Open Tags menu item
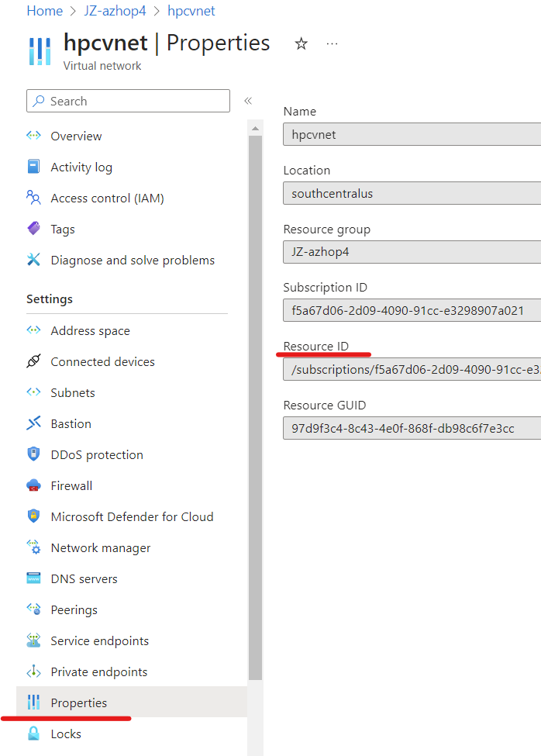The height and width of the screenshot is (756, 541). (x=132, y=228)
